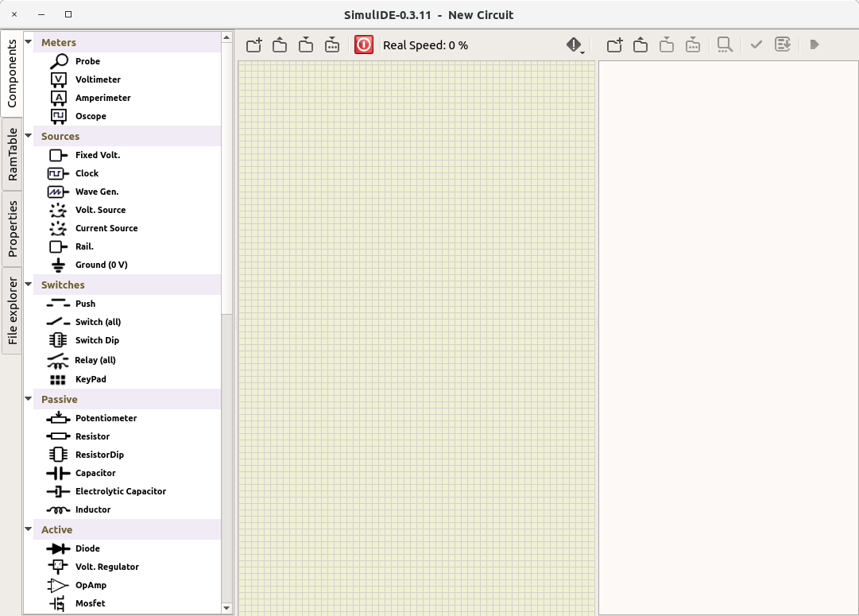Open the Properties side tab

click(12, 229)
